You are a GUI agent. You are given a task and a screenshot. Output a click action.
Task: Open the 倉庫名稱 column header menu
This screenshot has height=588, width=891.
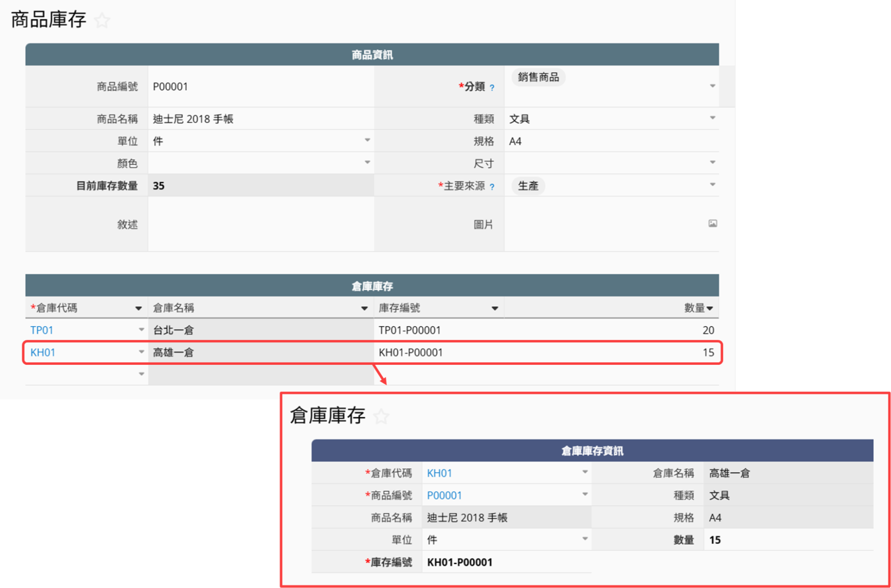pos(364,308)
